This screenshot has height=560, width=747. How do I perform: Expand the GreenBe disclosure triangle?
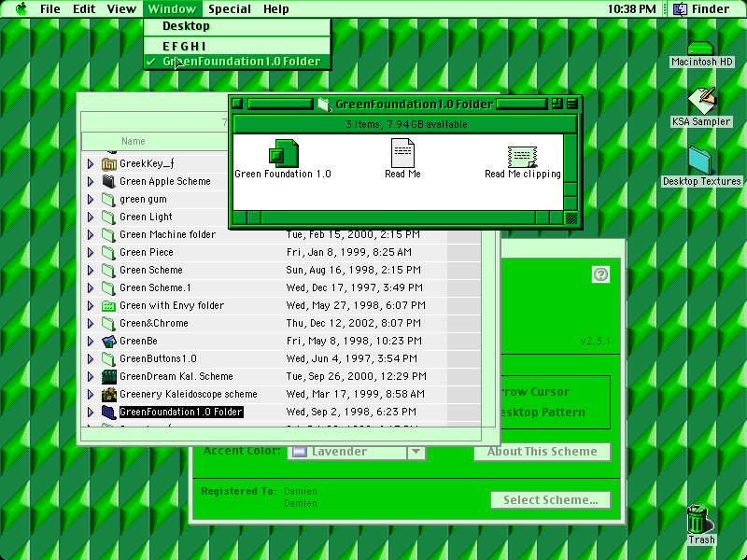[x=91, y=341]
